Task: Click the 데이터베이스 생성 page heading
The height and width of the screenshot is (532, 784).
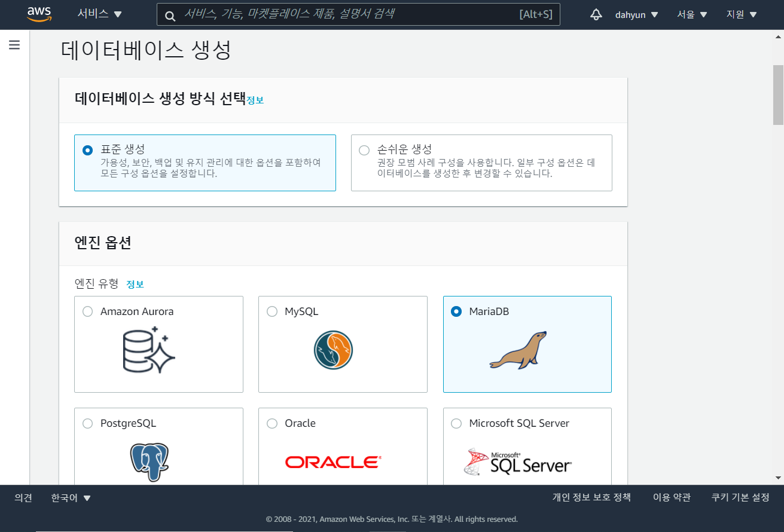Action: tap(146, 50)
